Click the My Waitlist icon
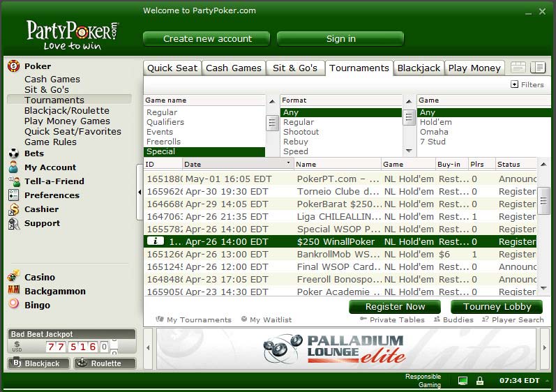The height and width of the screenshot is (392, 556). pyautogui.click(x=244, y=319)
